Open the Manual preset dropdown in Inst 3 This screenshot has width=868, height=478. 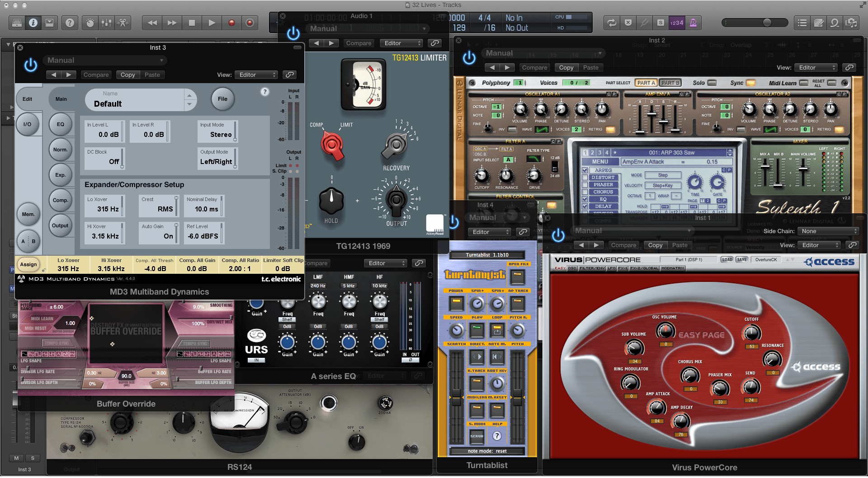(105, 60)
